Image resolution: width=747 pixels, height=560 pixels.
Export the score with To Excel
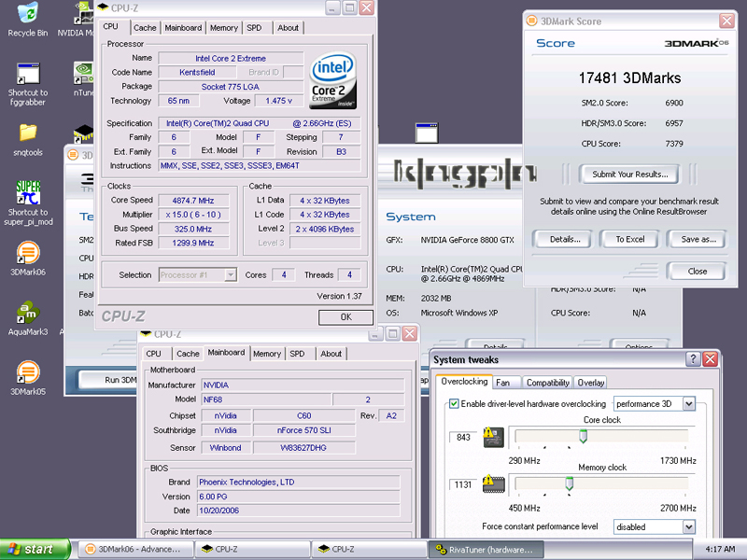(x=629, y=239)
